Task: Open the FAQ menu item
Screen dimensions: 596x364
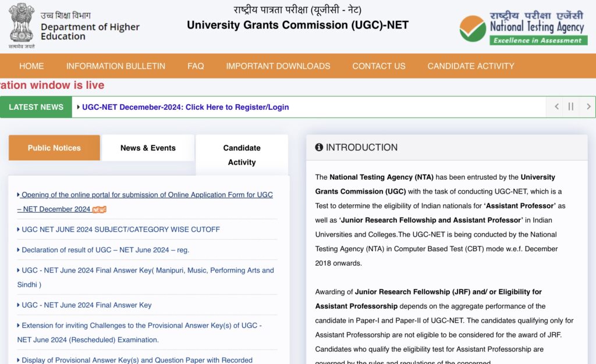Action: tap(196, 66)
